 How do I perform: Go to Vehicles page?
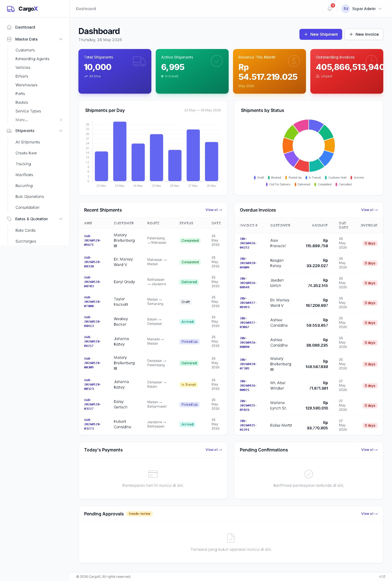(23, 68)
